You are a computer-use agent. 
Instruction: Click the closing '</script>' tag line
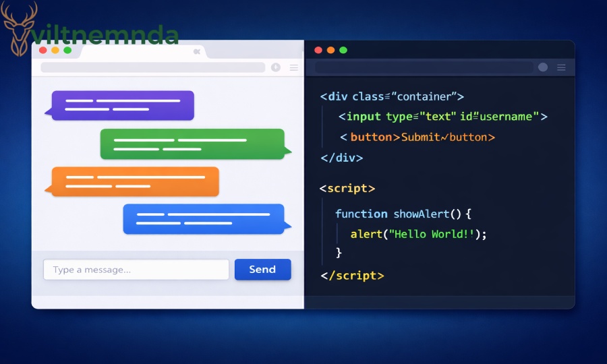(x=352, y=276)
